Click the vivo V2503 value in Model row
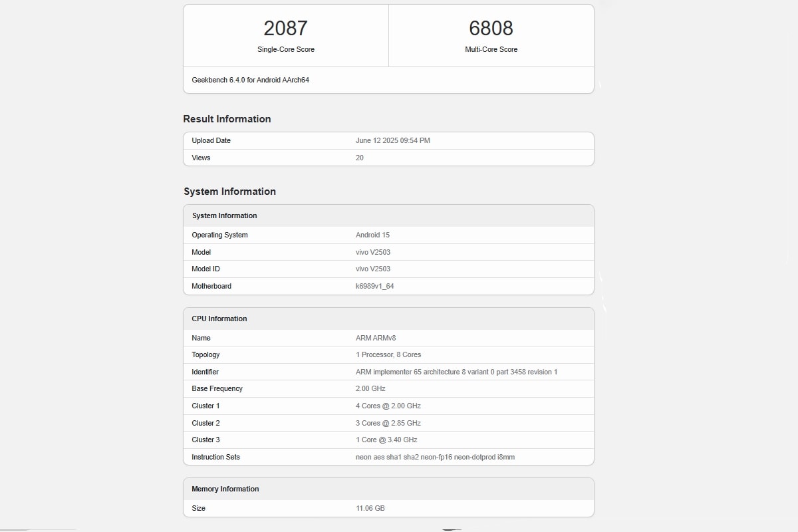The width and height of the screenshot is (798, 532). (373, 252)
